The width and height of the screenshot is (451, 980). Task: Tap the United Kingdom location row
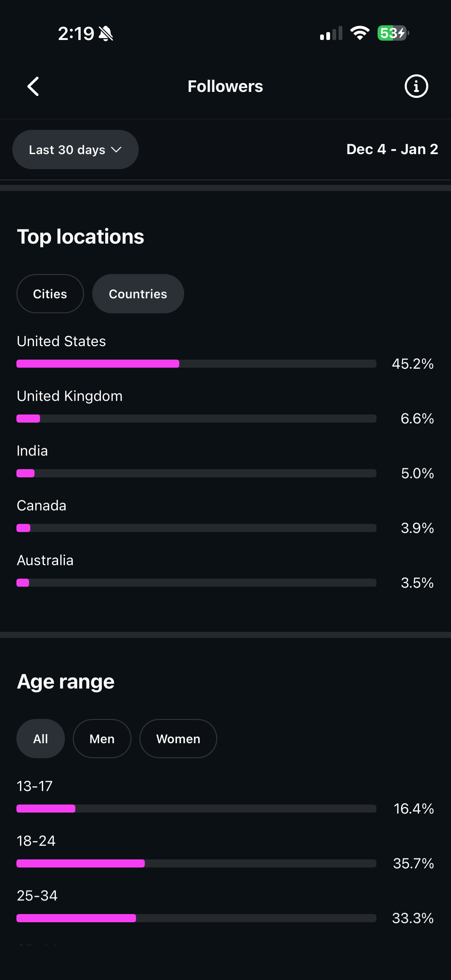[70, 396]
